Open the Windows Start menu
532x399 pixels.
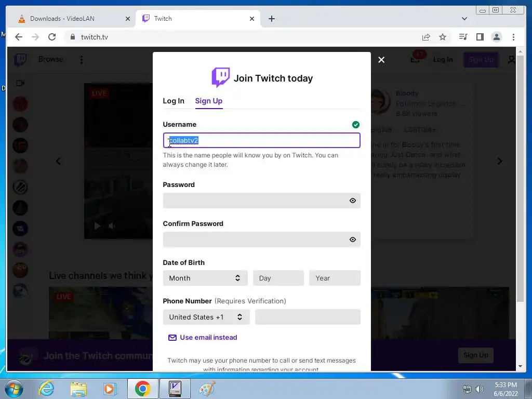pos(13,389)
